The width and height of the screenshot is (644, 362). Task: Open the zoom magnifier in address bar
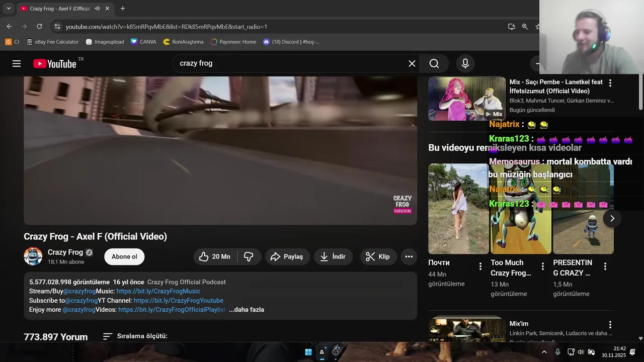tap(525, 26)
